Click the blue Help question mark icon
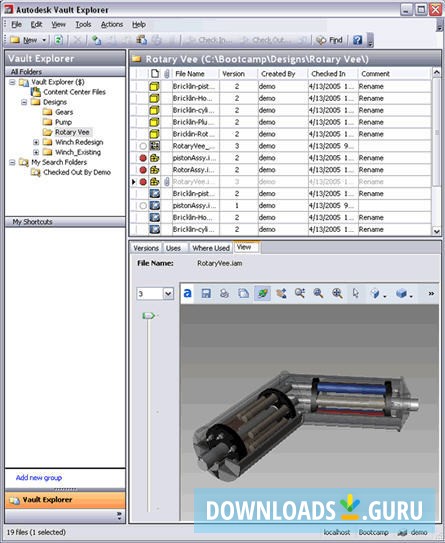This screenshot has width=445, height=543. pyautogui.click(x=357, y=40)
